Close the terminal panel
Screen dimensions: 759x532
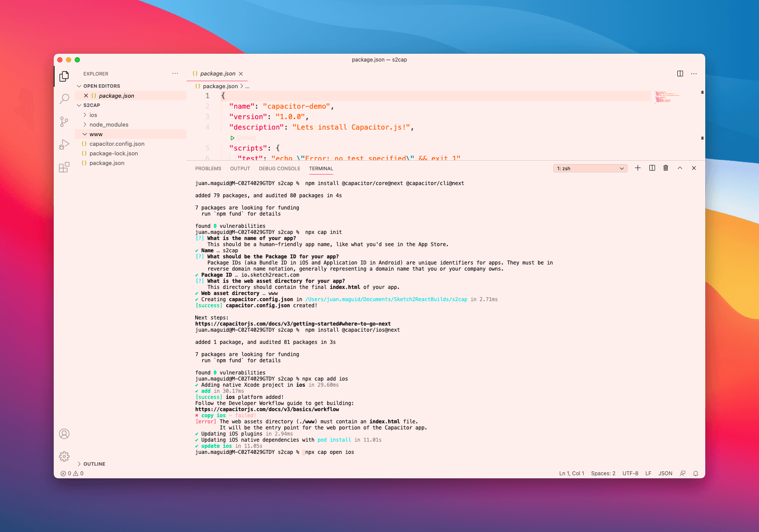click(694, 168)
